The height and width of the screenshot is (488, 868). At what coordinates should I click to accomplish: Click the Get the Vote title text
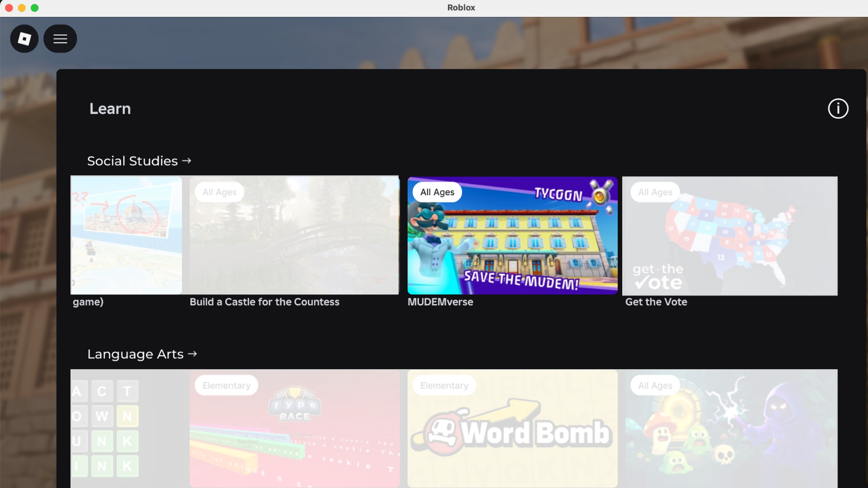[656, 302]
